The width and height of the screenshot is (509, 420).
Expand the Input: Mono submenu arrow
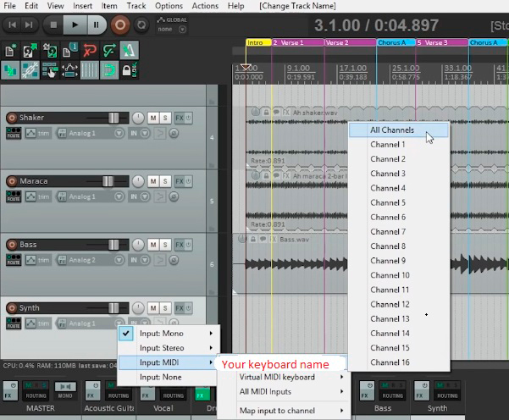[211, 334]
